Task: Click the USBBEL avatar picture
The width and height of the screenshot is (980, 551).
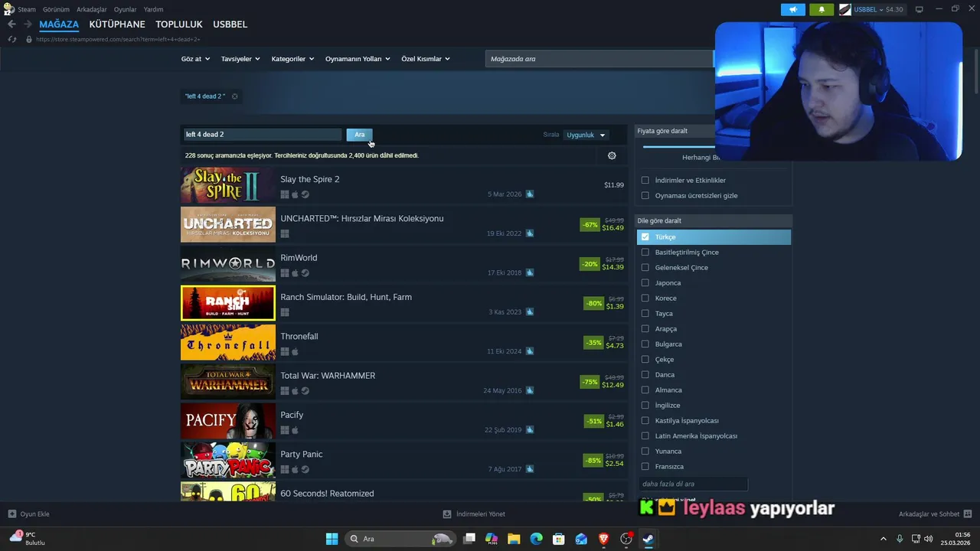Action: [x=845, y=9]
